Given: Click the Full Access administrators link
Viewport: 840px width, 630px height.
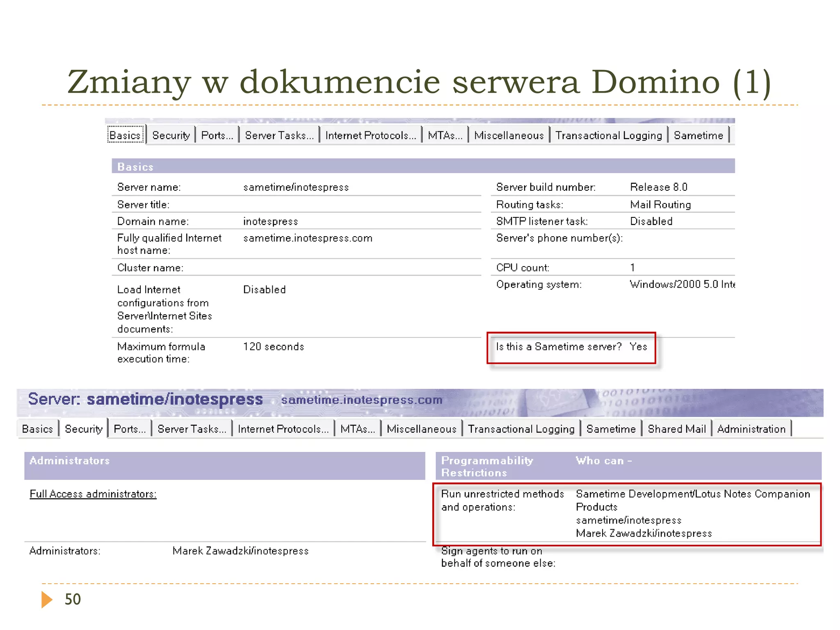Looking at the screenshot, I should pyautogui.click(x=93, y=494).
